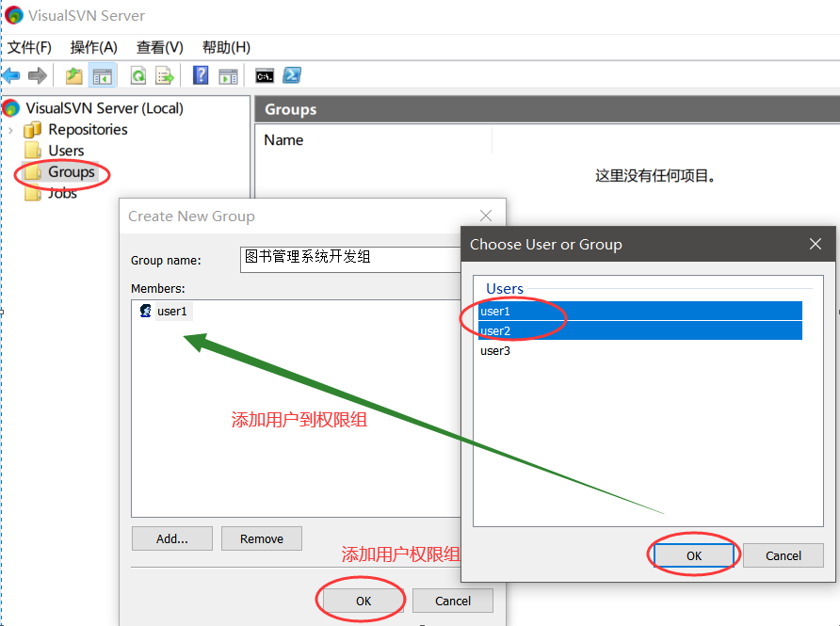Close the Create New Group dialog
840x626 pixels.
pos(486,216)
